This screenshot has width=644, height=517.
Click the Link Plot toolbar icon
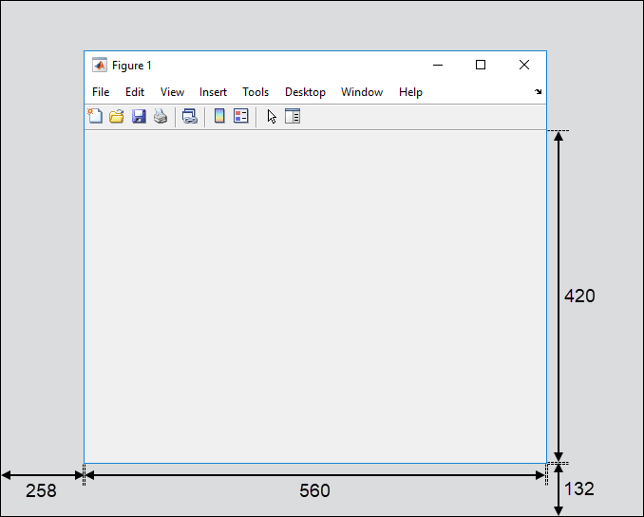tap(190, 116)
